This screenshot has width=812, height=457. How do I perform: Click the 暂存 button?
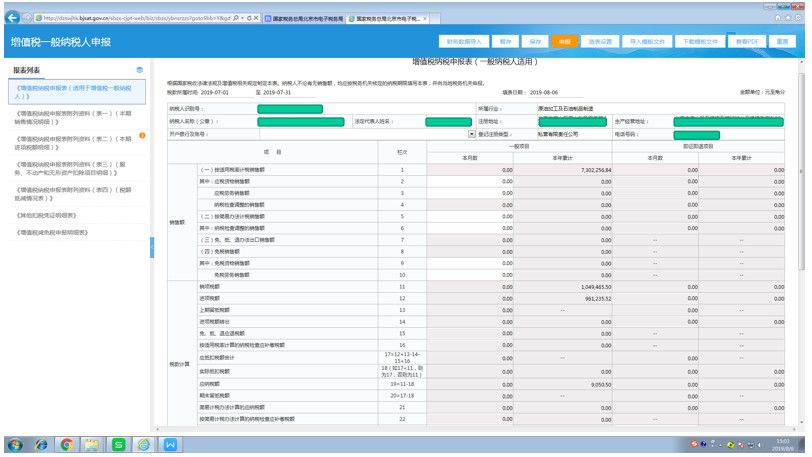(505, 41)
